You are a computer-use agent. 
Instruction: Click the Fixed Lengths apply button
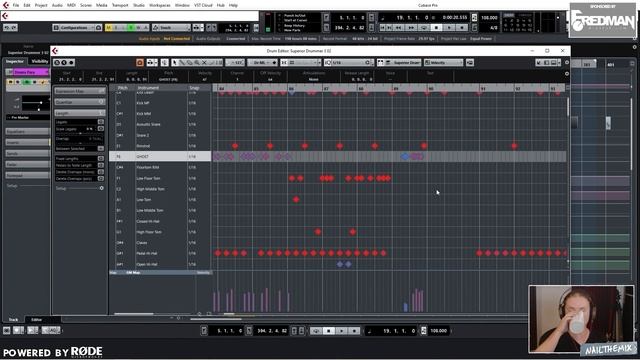[x=100, y=158]
